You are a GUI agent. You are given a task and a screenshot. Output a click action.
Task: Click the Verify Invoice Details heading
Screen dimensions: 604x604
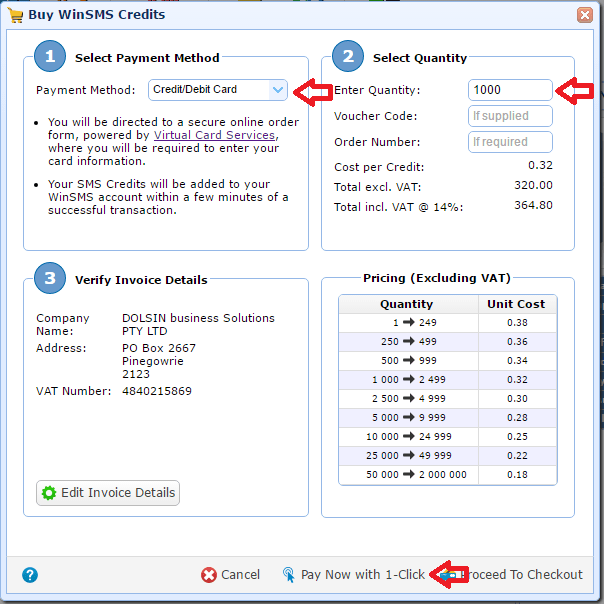[x=141, y=280]
